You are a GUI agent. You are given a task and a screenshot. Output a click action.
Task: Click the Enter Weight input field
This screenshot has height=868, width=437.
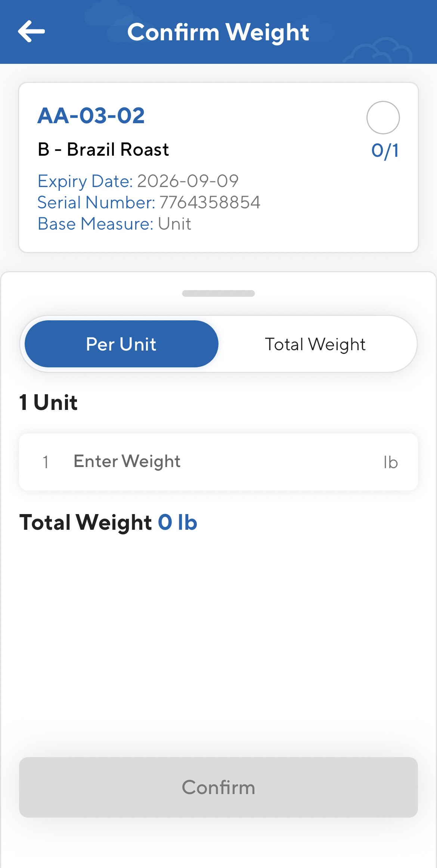(x=217, y=461)
